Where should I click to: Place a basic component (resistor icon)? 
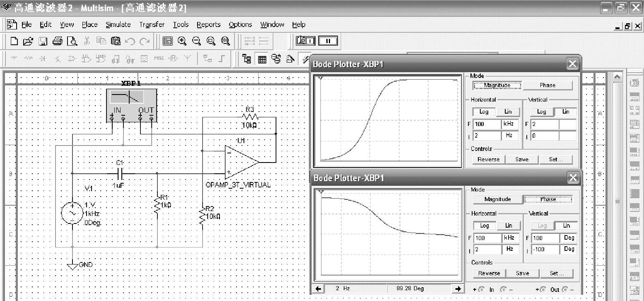tap(28, 59)
